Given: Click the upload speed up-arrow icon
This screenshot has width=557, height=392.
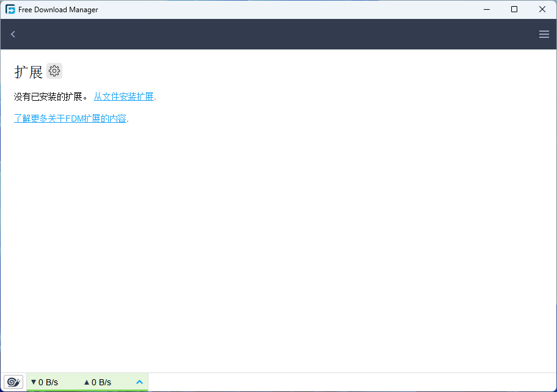Looking at the screenshot, I should click(86, 382).
